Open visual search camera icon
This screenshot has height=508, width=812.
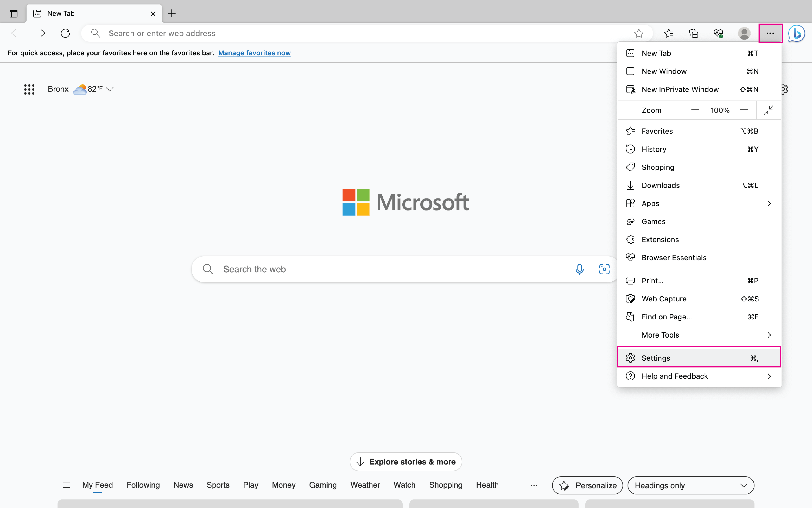pos(604,269)
